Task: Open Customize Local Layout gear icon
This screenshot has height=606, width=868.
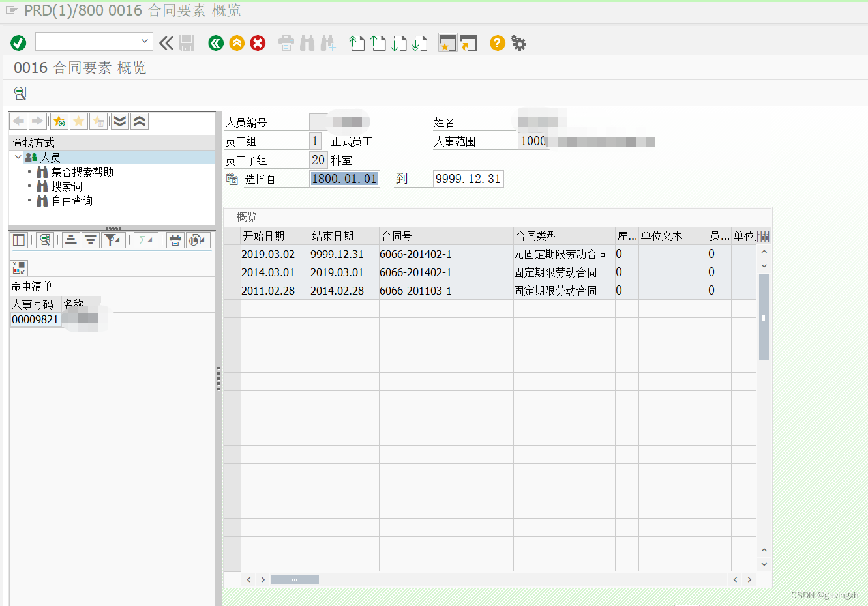Action: [518, 43]
